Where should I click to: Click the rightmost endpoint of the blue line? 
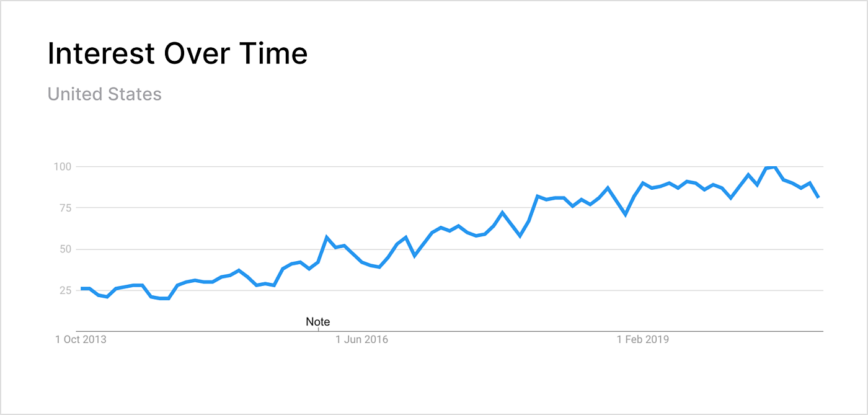coord(818,197)
